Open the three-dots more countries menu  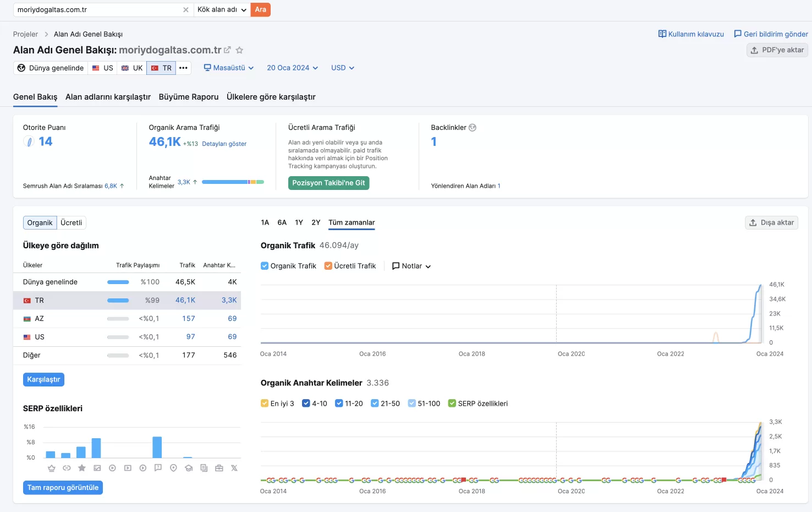pos(184,68)
